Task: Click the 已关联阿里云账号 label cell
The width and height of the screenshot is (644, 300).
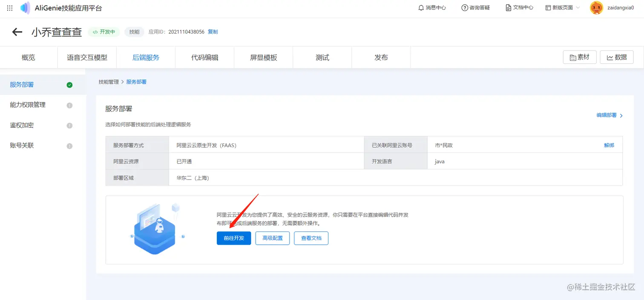Action: click(396, 145)
